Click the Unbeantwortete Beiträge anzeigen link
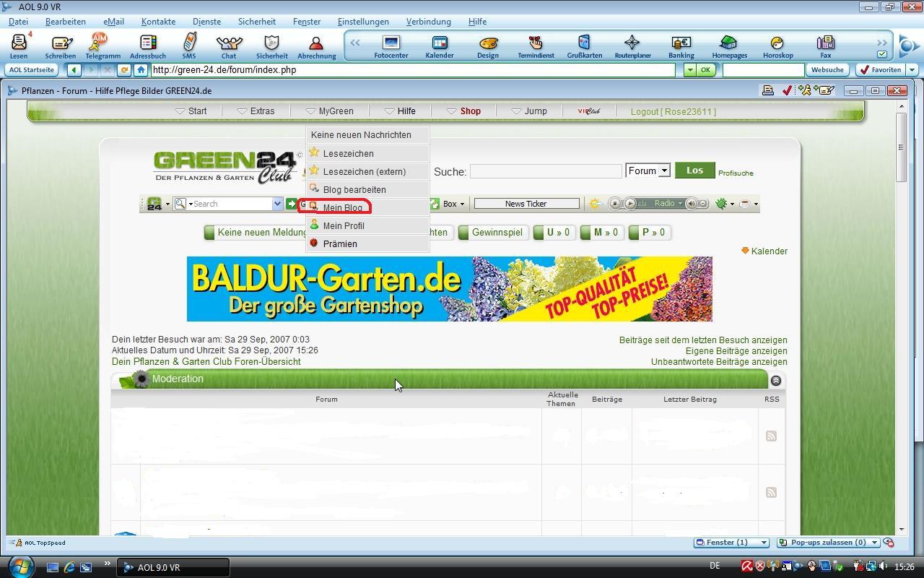Viewport: 924px width, 578px height. click(x=718, y=362)
